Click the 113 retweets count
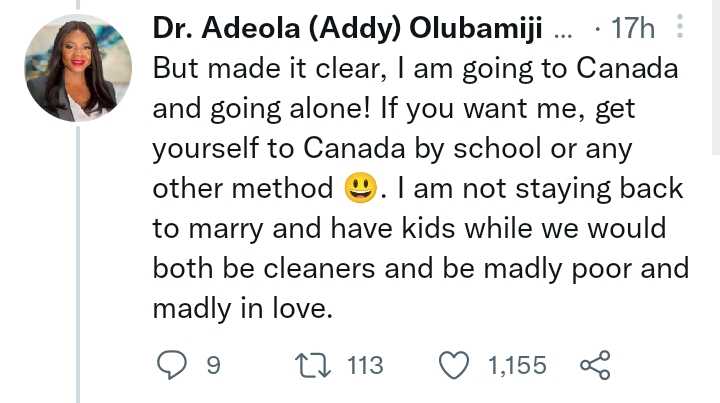This screenshot has height=403, width=720. 364,366
